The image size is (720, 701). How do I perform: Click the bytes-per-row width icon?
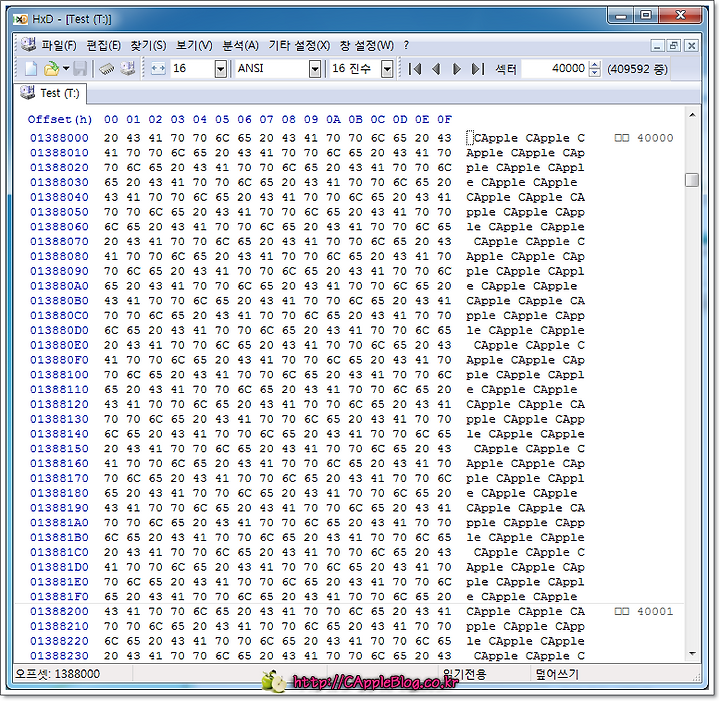(158, 69)
